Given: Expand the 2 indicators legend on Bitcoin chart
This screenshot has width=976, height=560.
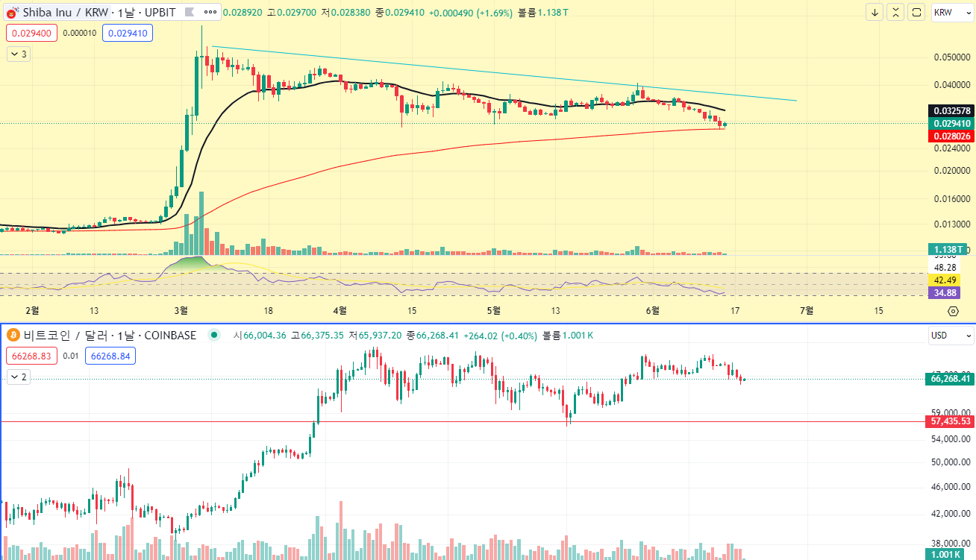Looking at the screenshot, I should coord(19,377).
